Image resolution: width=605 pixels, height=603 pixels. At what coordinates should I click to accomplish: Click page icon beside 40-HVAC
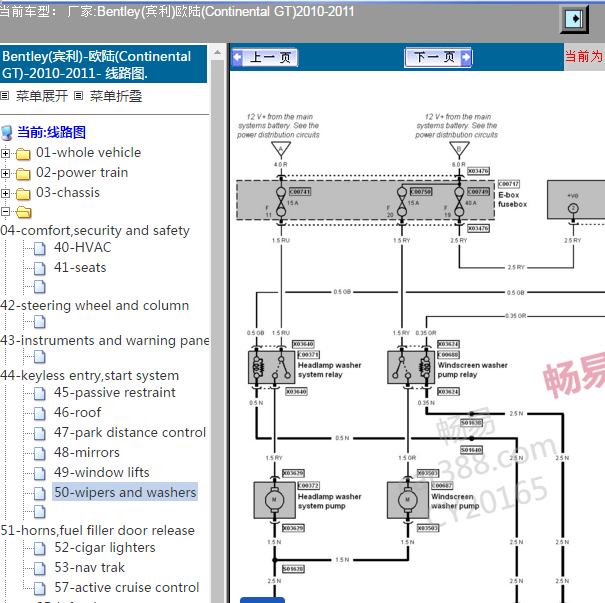point(40,249)
